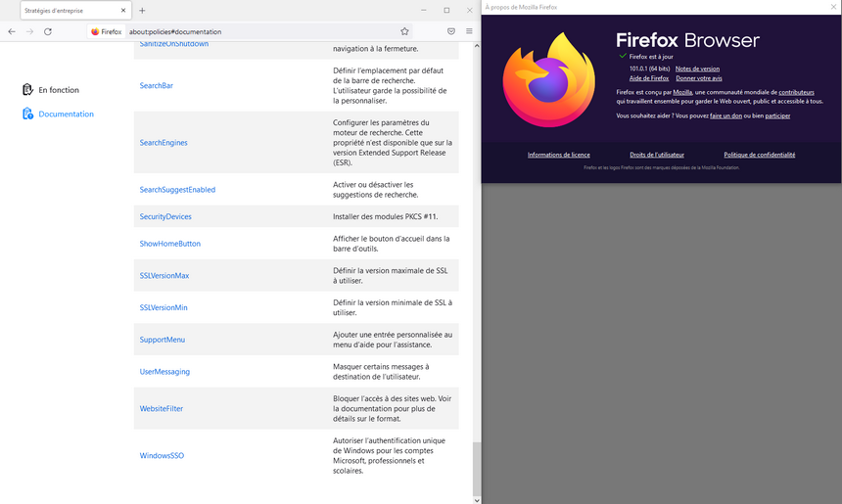Click the En fonction clipboard icon

27,90
